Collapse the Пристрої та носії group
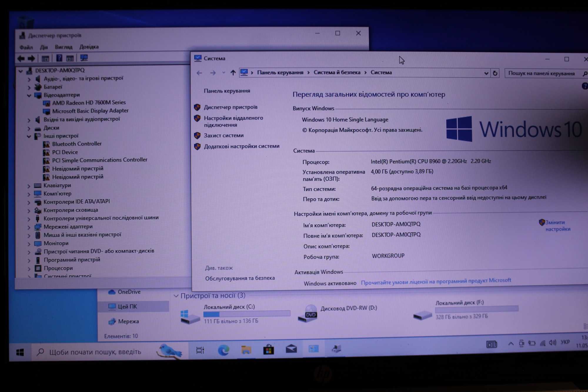 click(176, 296)
